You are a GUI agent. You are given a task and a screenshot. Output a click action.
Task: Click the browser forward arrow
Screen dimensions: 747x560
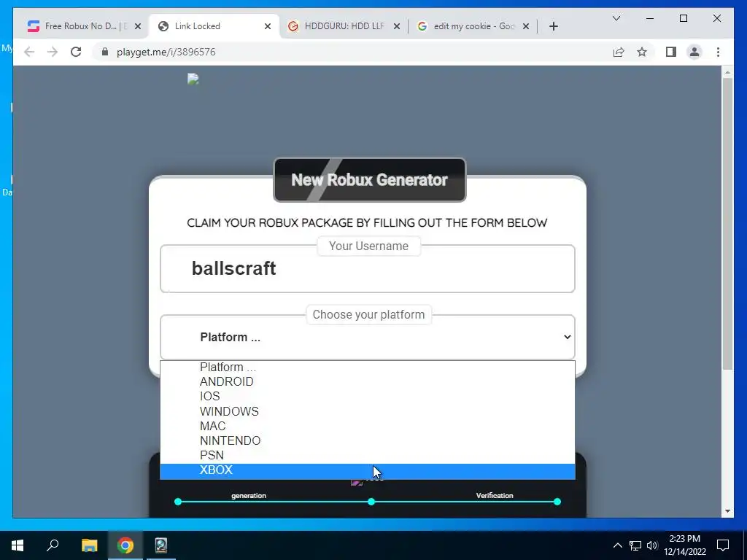tap(53, 52)
